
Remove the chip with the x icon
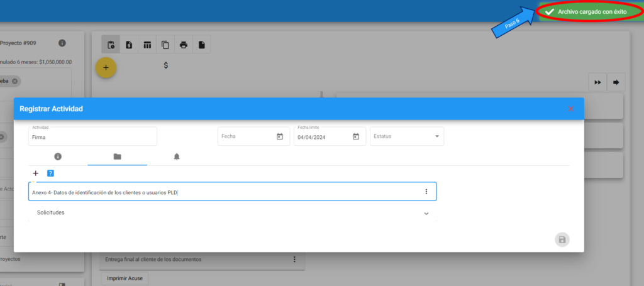coord(15,81)
